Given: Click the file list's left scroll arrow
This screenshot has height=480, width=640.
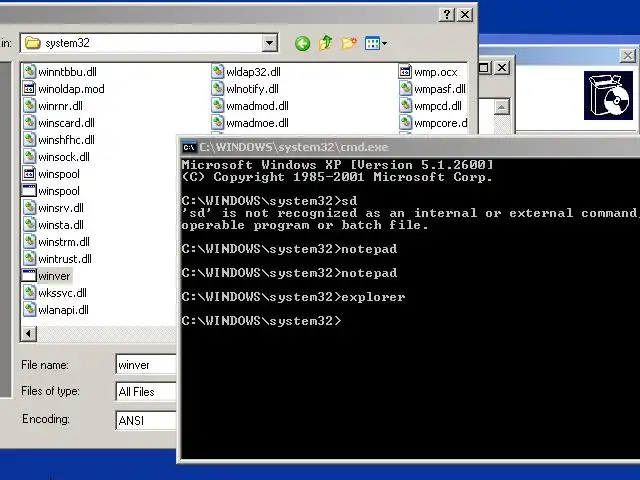Looking at the screenshot, I should [x=29, y=334].
